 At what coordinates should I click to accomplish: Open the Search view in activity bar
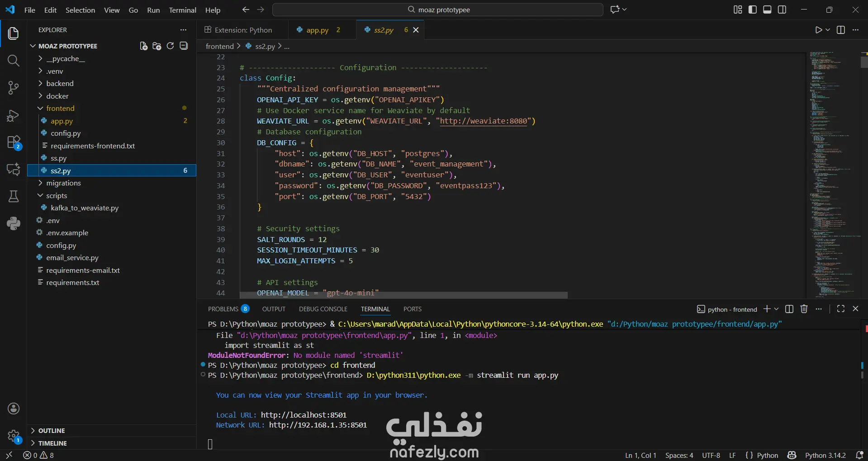(x=14, y=61)
